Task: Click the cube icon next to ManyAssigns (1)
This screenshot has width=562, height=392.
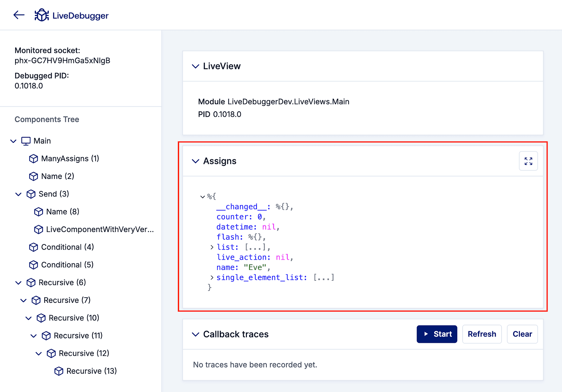Action: [x=33, y=159]
